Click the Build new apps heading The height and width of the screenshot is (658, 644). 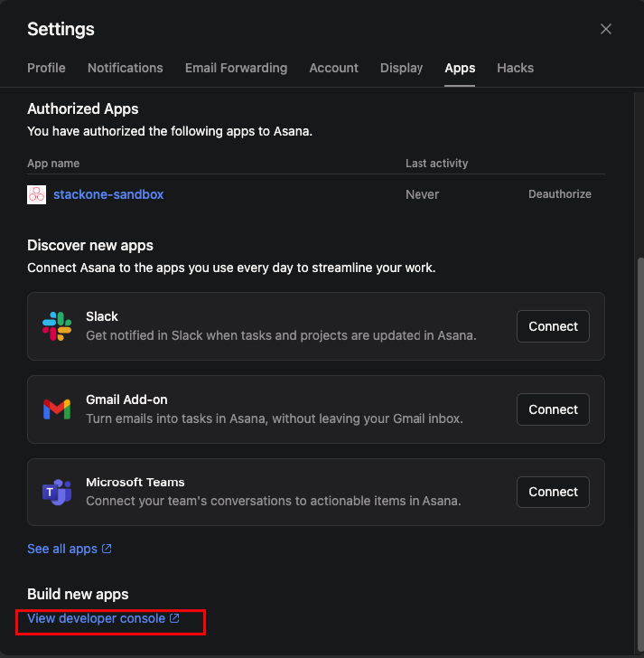click(x=78, y=594)
